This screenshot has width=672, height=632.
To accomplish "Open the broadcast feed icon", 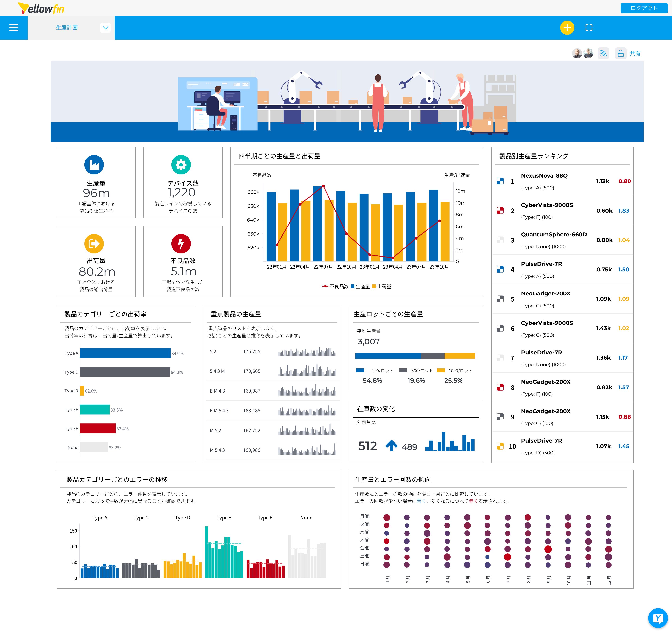I will (603, 53).
